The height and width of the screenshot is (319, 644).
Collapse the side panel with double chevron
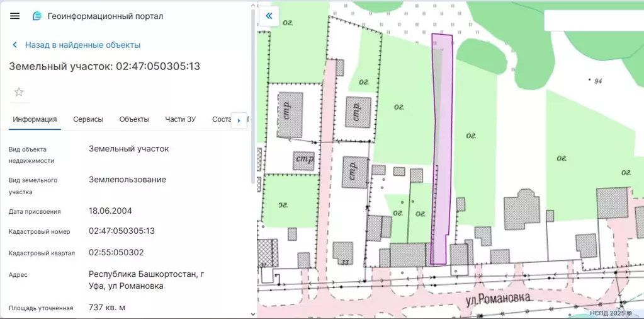pyautogui.click(x=269, y=16)
